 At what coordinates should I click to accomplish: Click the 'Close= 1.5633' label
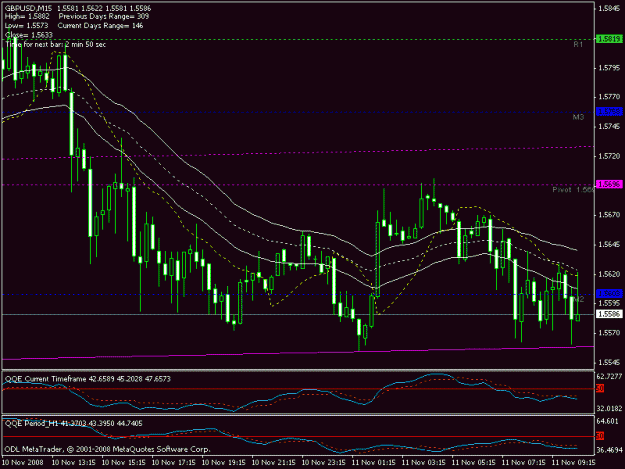pyautogui.click(x=29, y=35)
